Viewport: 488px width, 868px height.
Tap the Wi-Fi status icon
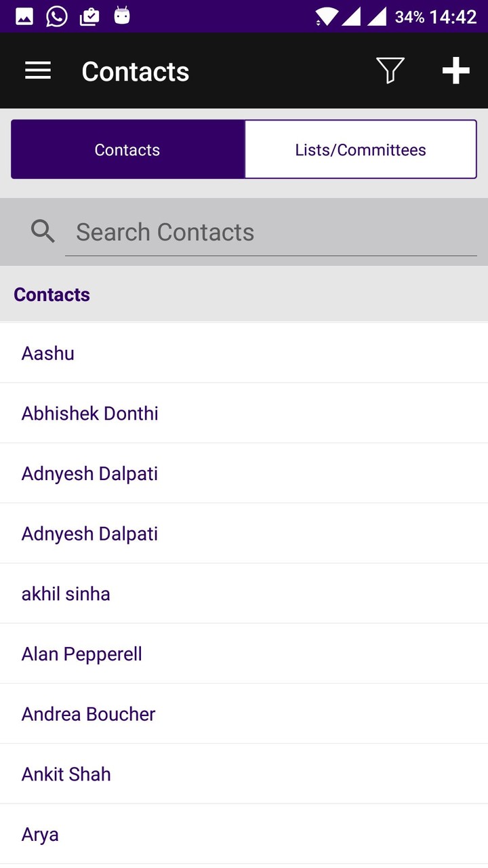tap(327, 16)
